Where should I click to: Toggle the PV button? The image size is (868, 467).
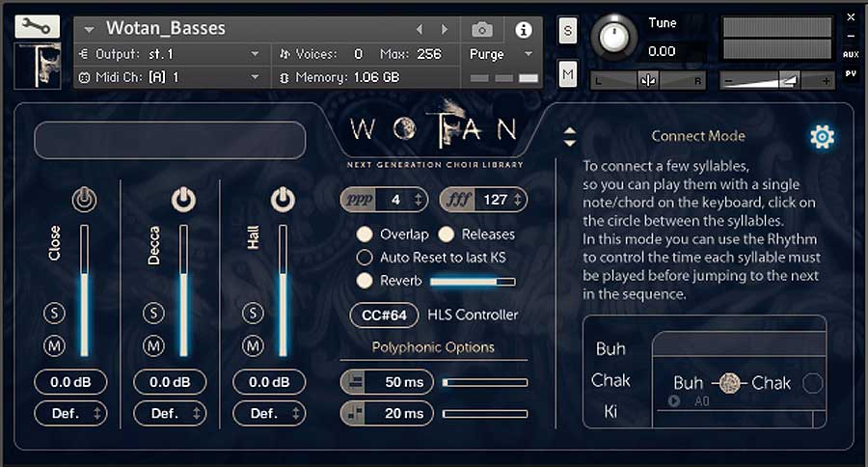(x=851, y=73)
